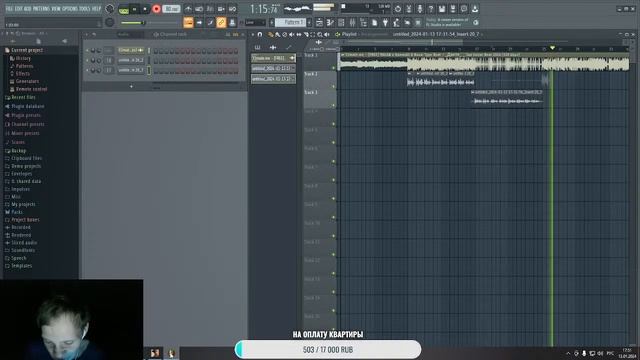Screen dimensions: 640x360
Task: Open the piano roll view icon
Action: [330, 23]
